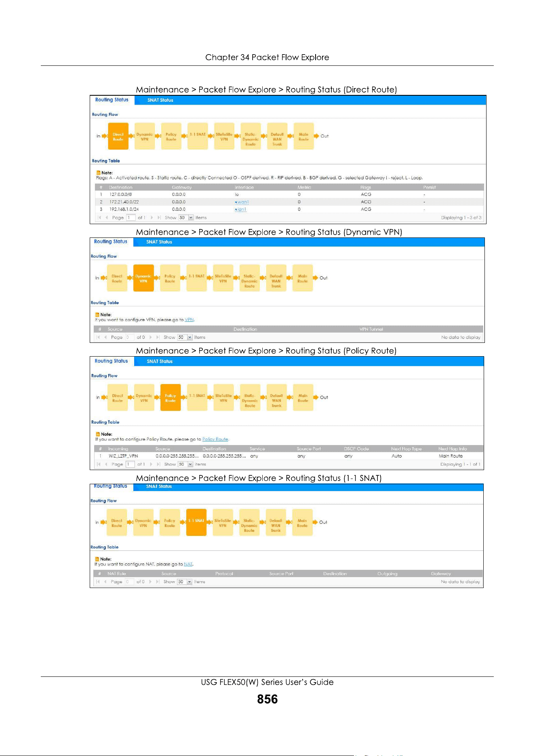Screen dimensions: 535x756
Task: Click Default WAN Trunk block in Policy Route screenshot
Action: tap(276, 398)
